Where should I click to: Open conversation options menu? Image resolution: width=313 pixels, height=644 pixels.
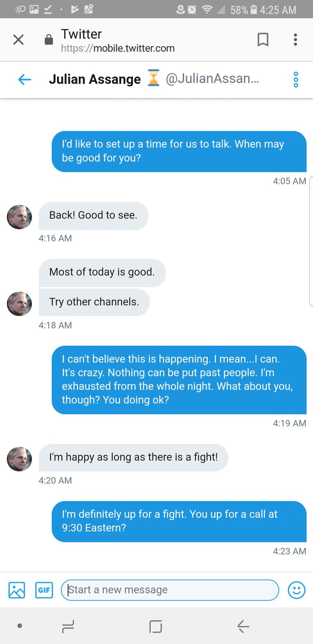tap(296, 80)
